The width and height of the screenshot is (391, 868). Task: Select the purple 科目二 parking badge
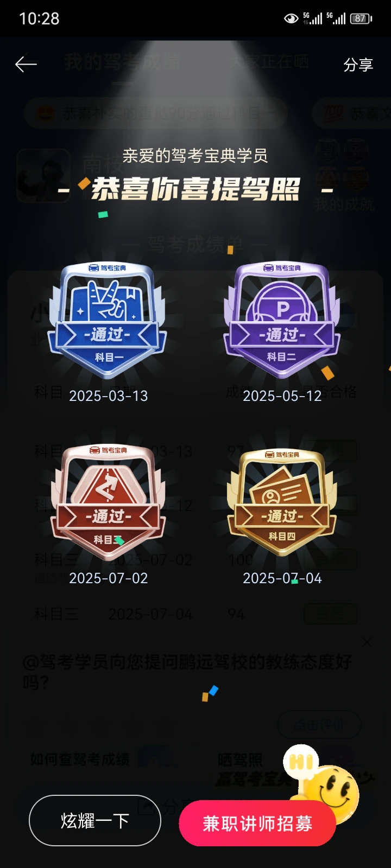(x=282, y=321)
